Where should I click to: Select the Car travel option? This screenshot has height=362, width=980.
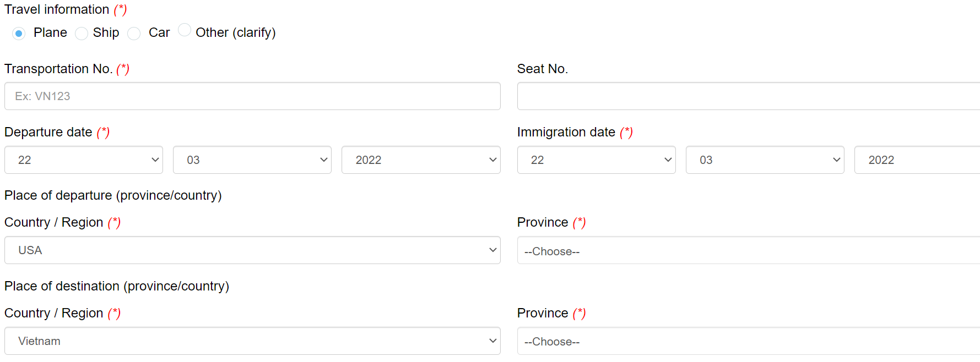pyautogui.click(x=134, y=34)
